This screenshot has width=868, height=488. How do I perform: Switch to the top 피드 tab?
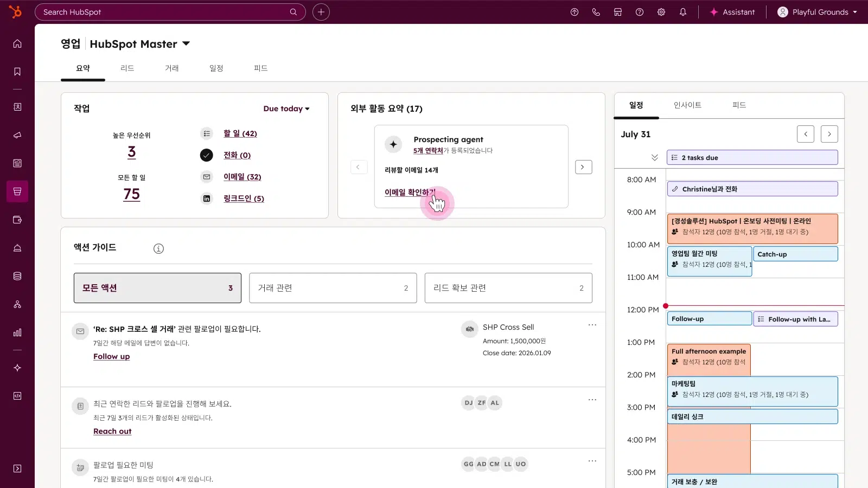261,68
